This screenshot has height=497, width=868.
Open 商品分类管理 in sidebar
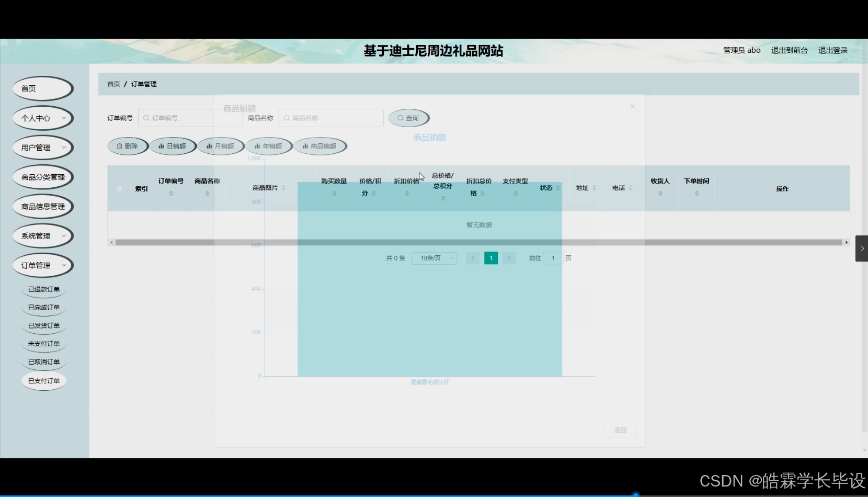42,177
